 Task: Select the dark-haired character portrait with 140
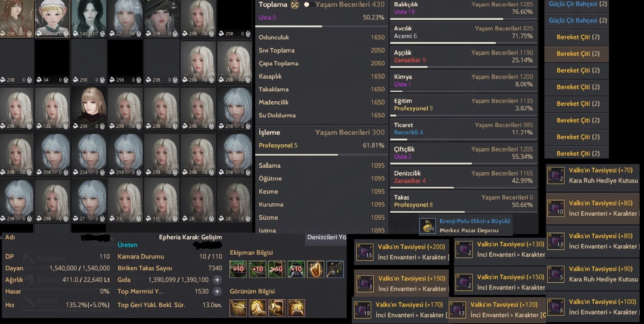click(89, 18)
